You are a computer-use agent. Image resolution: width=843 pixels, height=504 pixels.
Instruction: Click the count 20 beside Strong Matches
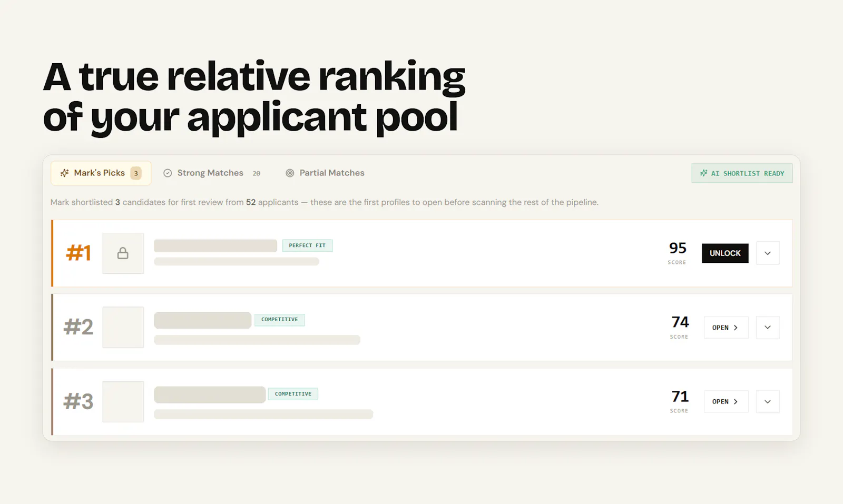tap(257, 173)
